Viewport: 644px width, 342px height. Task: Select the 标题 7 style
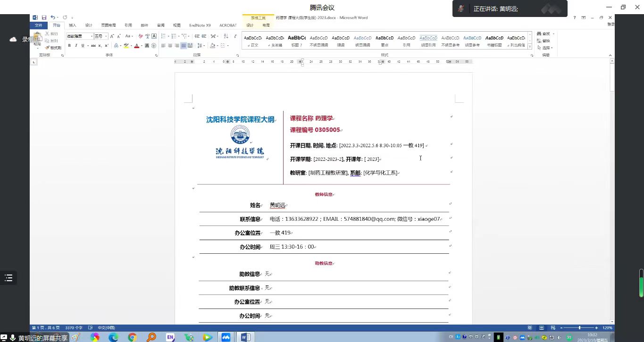[x=297, y=41]
